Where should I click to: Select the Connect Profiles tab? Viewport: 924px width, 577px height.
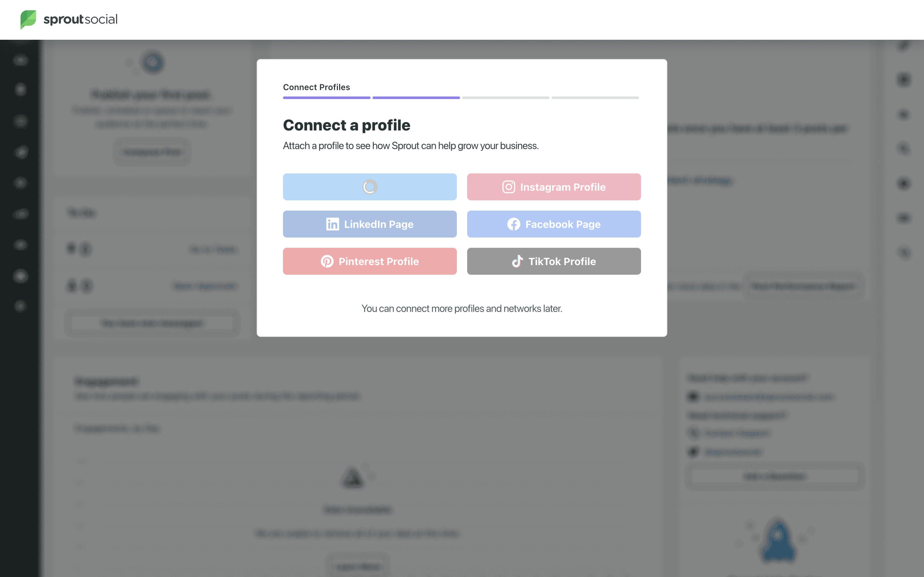tap(316, 87)
